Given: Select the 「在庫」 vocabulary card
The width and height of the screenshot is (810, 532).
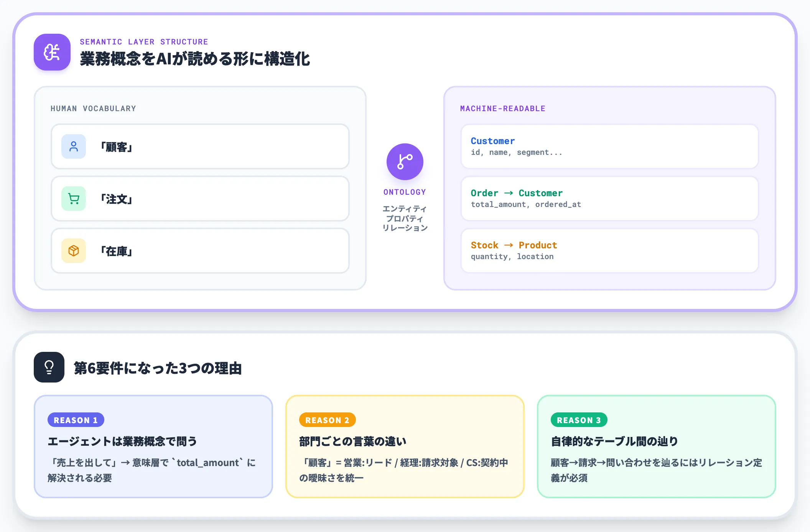Looking at the screenshot, I should pyautogui.click(x=200, y=251).
